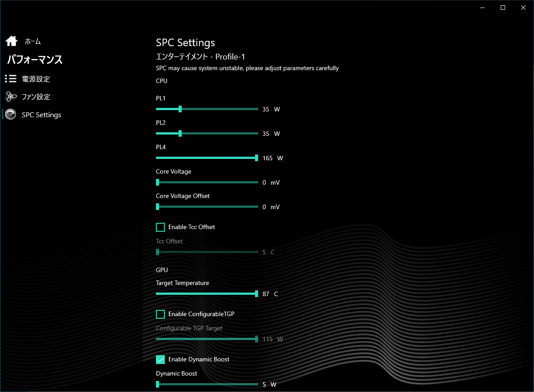Click the PL2 slider track
The image size is (534, 392).
(207, 133)
